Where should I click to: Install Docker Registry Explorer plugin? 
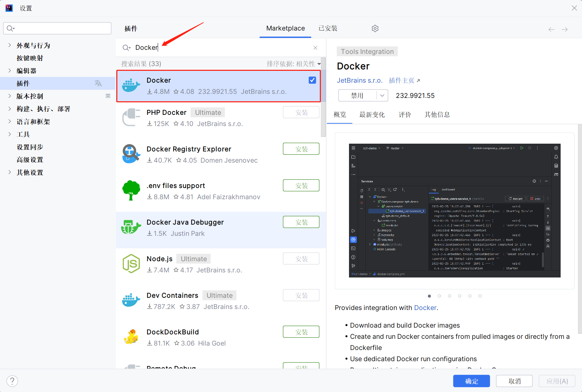point(301,149)
